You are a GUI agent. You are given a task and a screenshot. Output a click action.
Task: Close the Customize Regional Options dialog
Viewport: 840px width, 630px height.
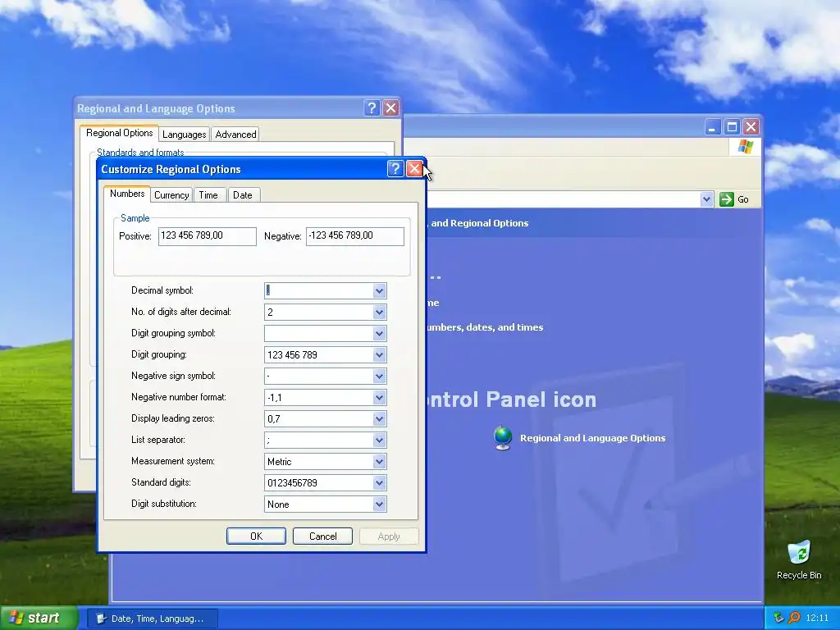414,169
